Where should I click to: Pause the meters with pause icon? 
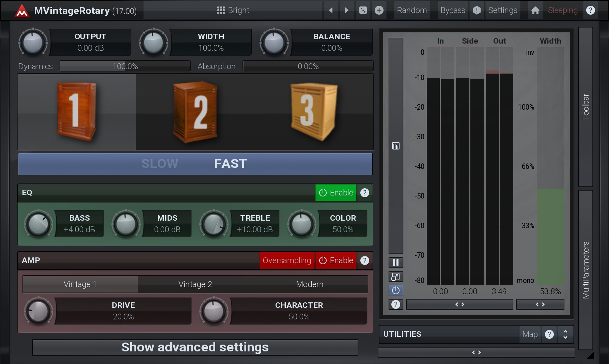coord(395,263)
